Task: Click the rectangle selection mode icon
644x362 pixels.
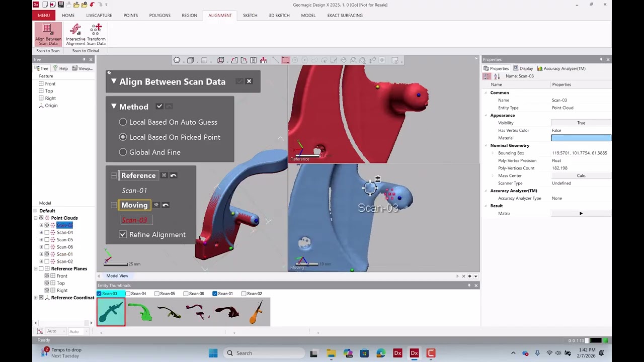Action: click(x=285, y=60)
